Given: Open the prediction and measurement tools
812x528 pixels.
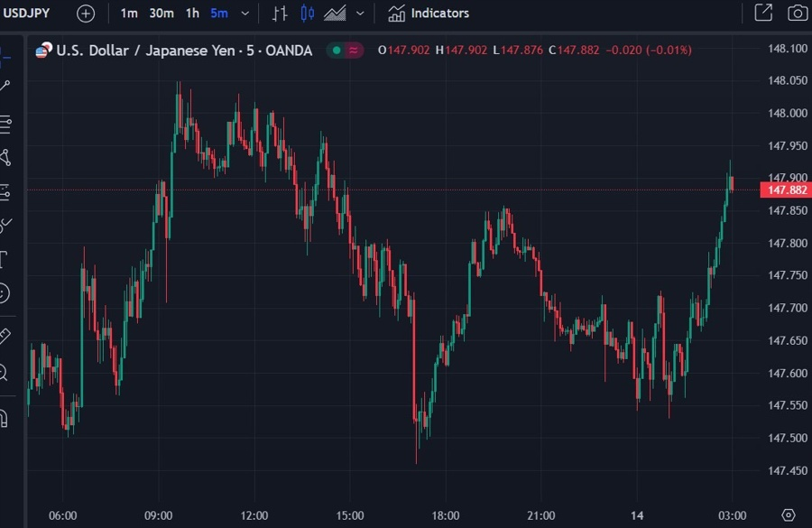Looking at the screenshot, I should click(x=5, y=191).
